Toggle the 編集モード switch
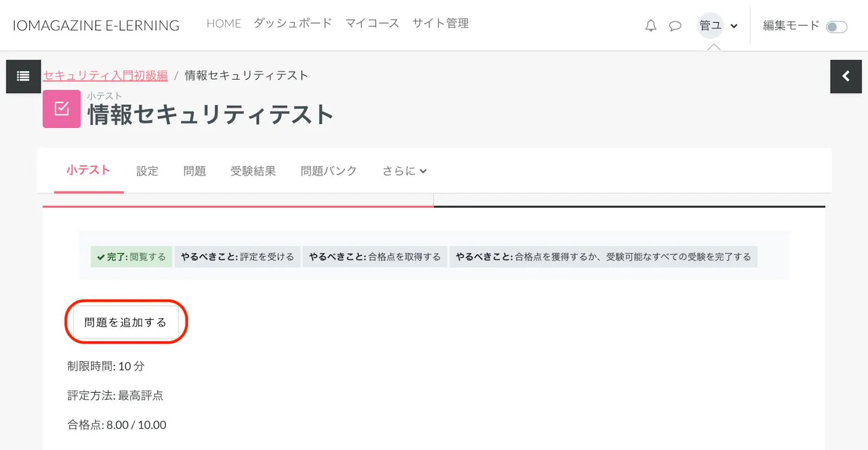Screen dimensions: 868x450 pyautogui.click(x=836, y=27)
